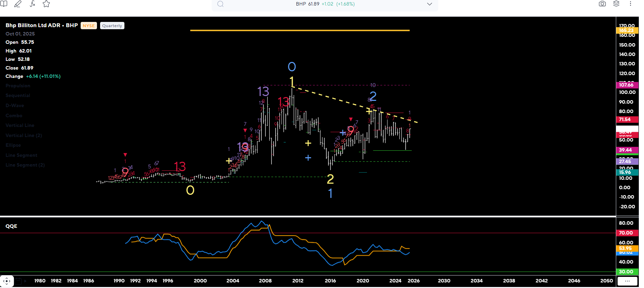Click the QQE indicator label

point(11,226)
